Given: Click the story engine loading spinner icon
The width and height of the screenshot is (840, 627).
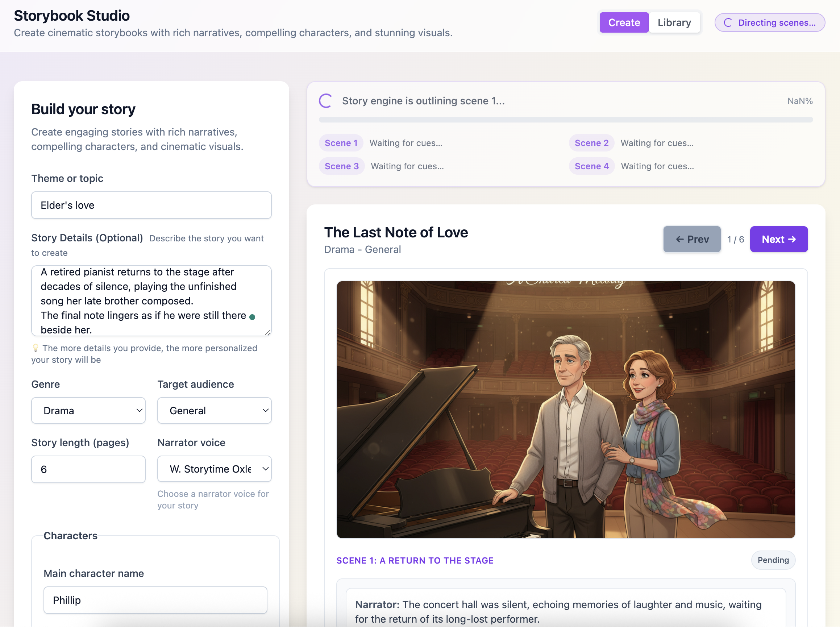Looking at the screenshot, I should pyautogui.click(x=325, y=101).
